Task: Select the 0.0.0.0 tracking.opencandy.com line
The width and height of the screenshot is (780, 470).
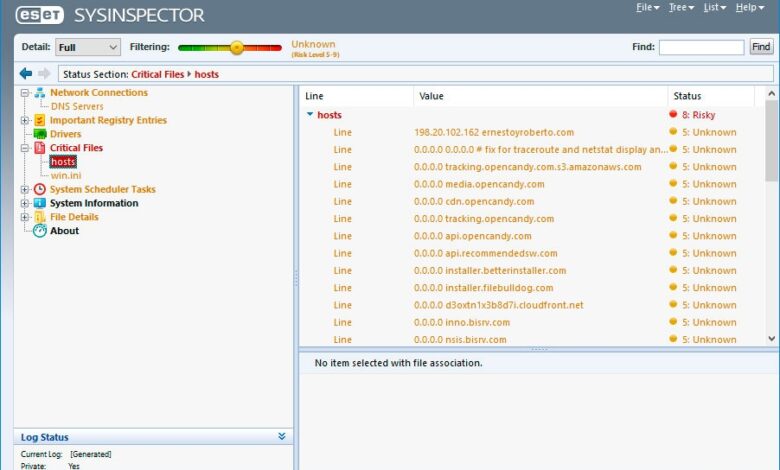Action: (x=532, y=218)
